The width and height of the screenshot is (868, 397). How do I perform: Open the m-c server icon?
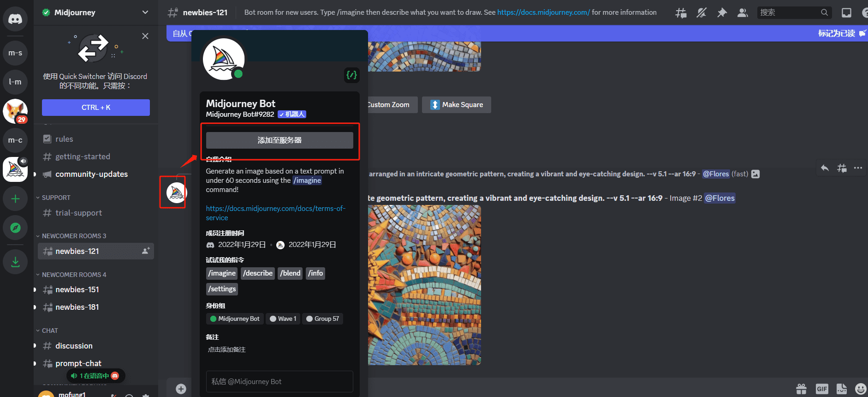click(x=15, y=140)
